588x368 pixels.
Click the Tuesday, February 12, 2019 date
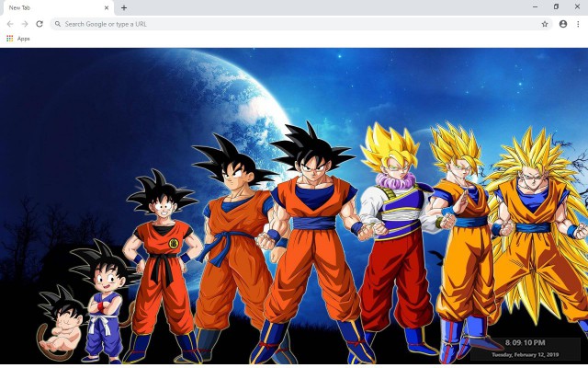[x=525, y=354]
